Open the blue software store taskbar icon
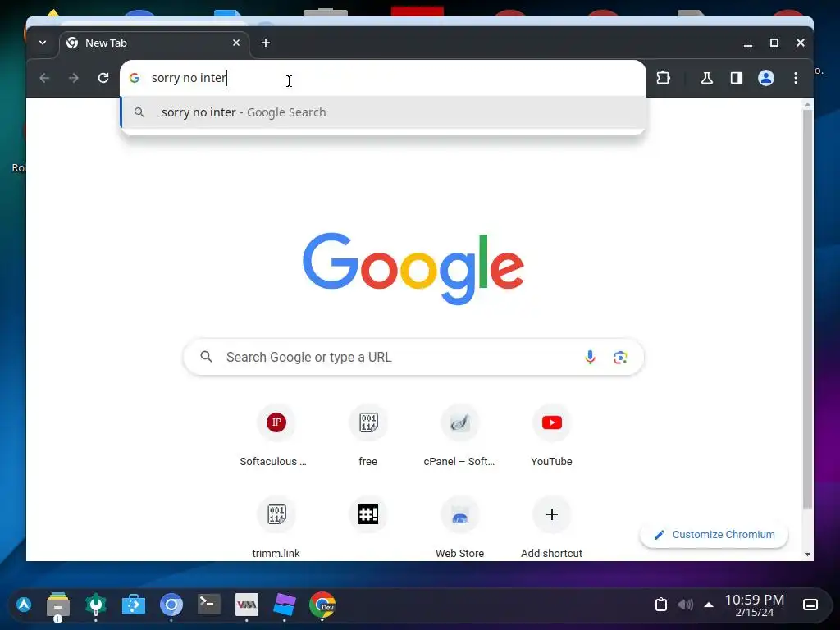The height and width of the screenshot is (630, 840). [x=134, y=605]
